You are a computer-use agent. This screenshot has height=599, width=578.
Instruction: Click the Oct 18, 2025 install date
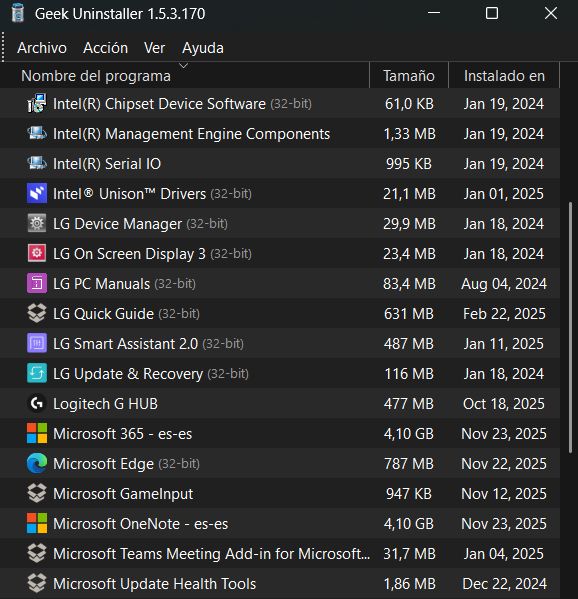(504, 404)
